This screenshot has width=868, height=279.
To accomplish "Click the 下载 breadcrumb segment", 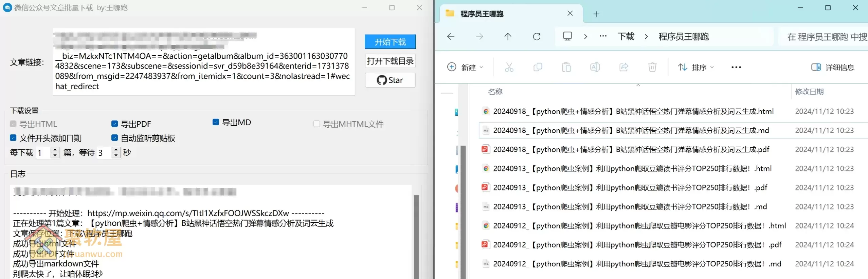I will click(626, 37).
